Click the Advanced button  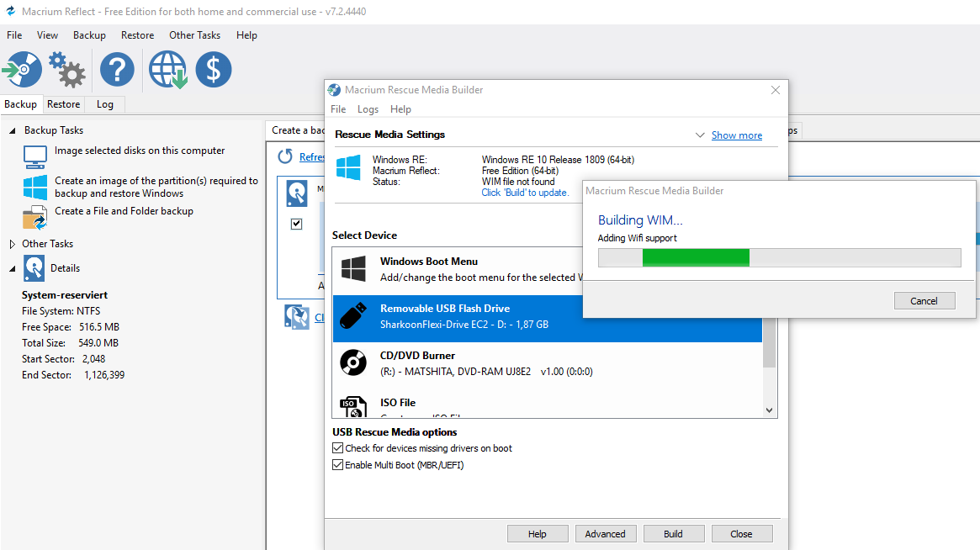[605, 534]
